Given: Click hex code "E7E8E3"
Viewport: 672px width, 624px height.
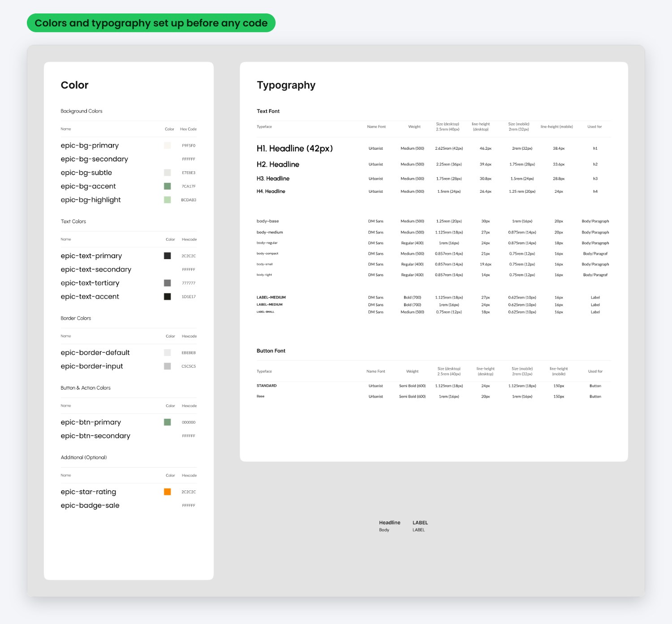Looking at the screenshot, I should (189, 173).
